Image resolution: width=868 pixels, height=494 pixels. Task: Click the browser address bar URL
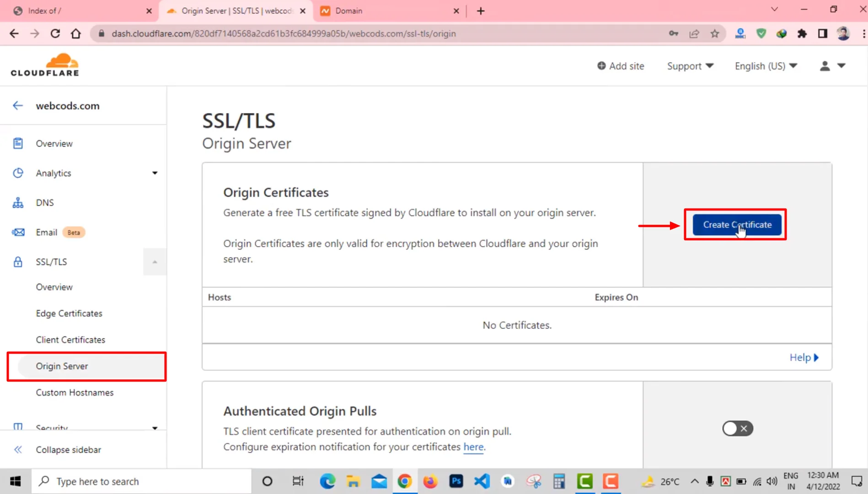coord(284,33)
